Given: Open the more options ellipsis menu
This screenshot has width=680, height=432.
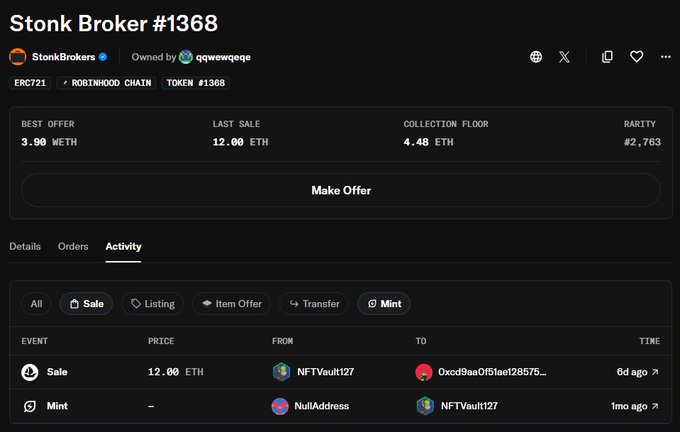Looking at the screenshot, I should pos(666,57).
